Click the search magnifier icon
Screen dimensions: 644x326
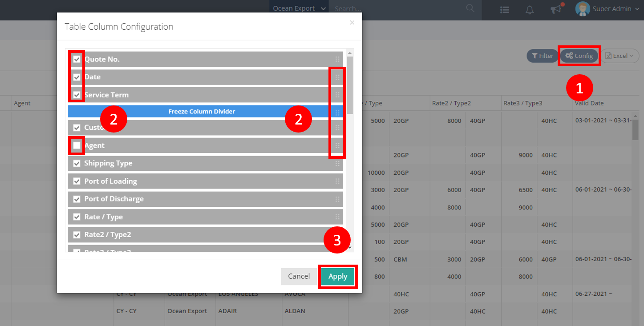click(470, 8)
